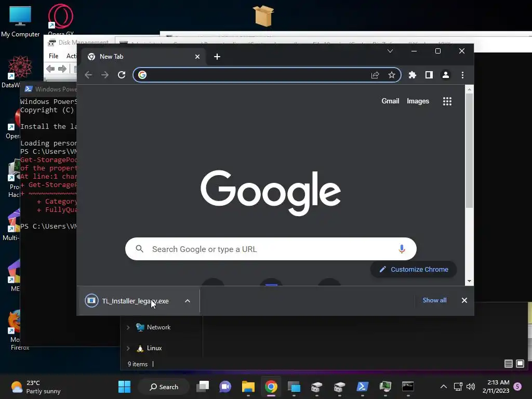Open Gmail link
This screenshot has width=532, height=399.
pyautogui.click(x=390, y=101)
